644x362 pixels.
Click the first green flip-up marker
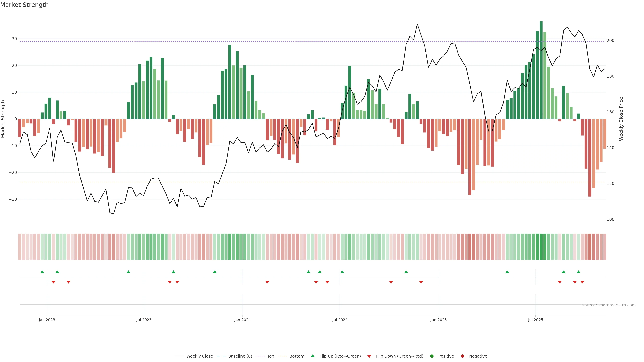click(42, 272)
